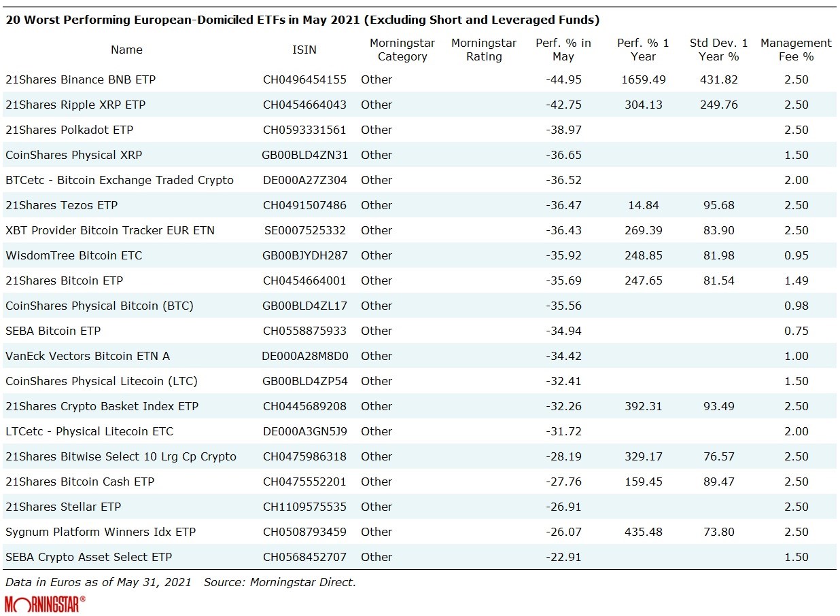
Task: Select the Sygnum Platform Winners Idx ETP name
Action: (101, 532)
